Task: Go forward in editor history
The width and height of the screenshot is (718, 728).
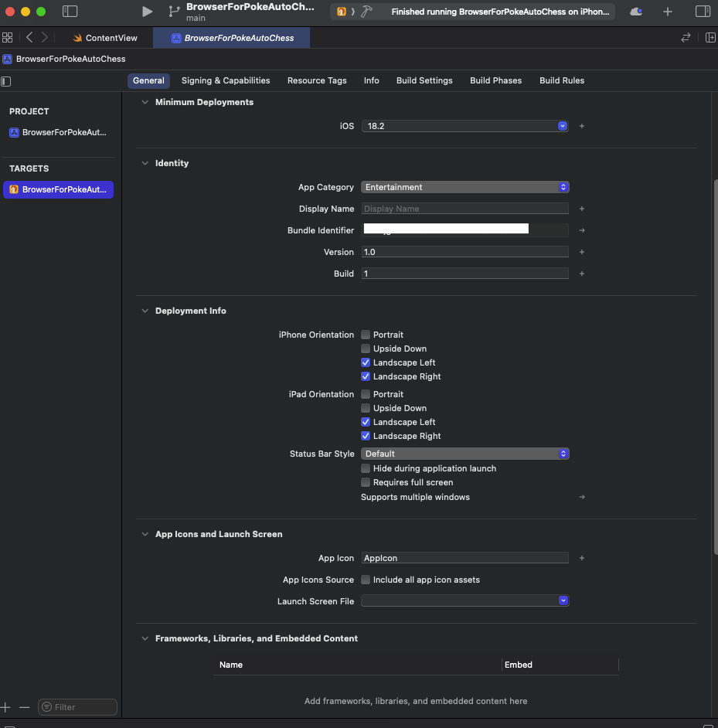Action: 45,38
